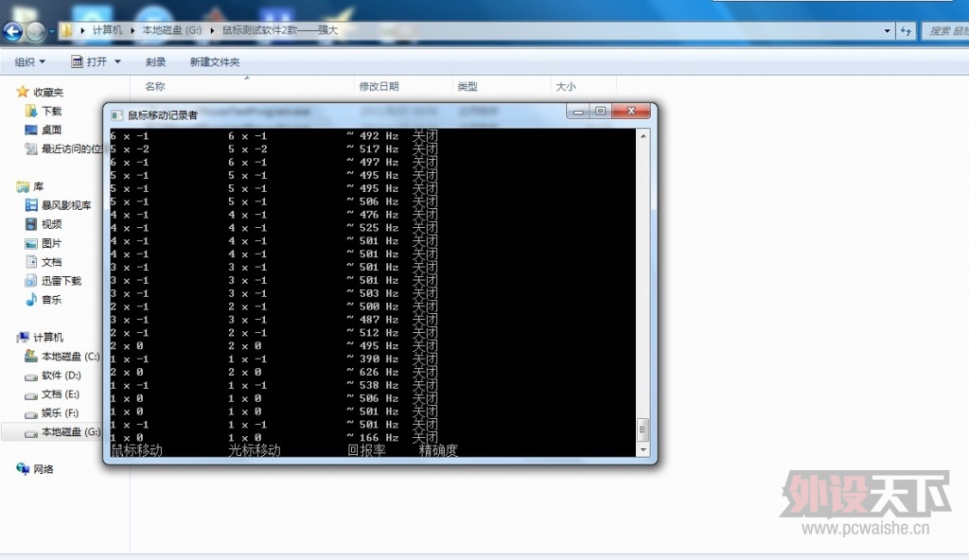
Task: Click the console scrollbar up arrow
Action: [x=643, y=135]
